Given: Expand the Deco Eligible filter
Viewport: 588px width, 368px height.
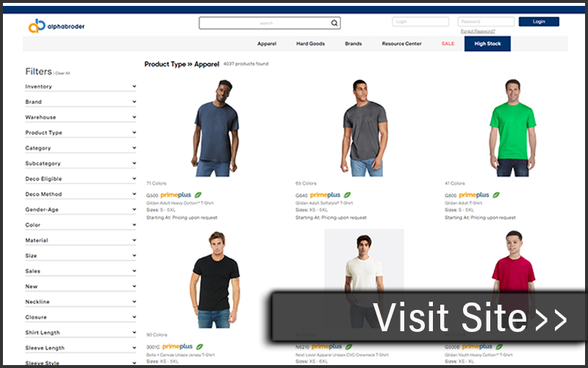Looking at the screenshot, I should pos(81,179).
